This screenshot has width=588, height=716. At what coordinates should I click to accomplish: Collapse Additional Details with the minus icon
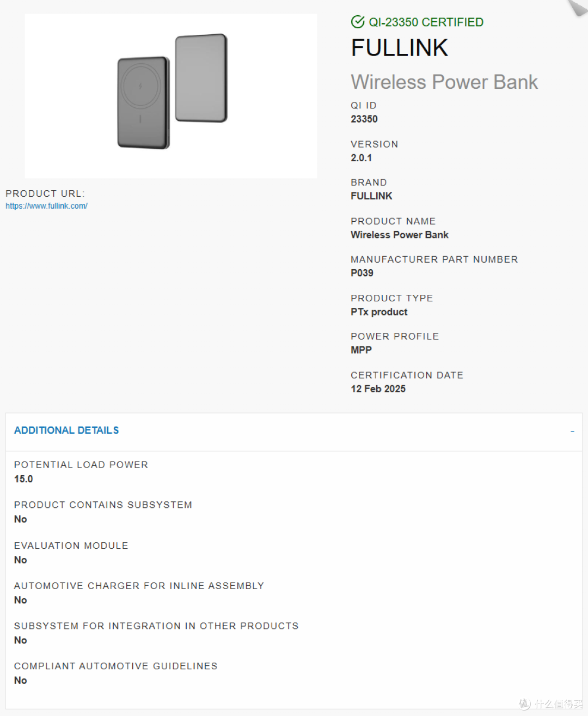(x=572, y=431)
